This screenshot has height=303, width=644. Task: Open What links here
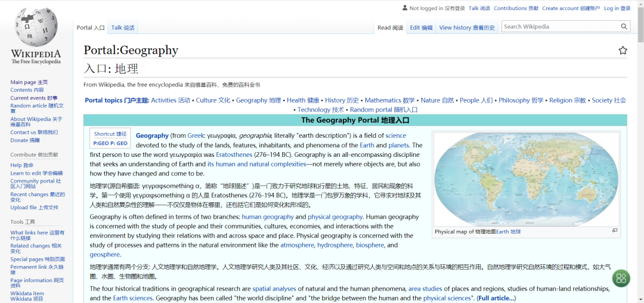[x=38, y=235]
